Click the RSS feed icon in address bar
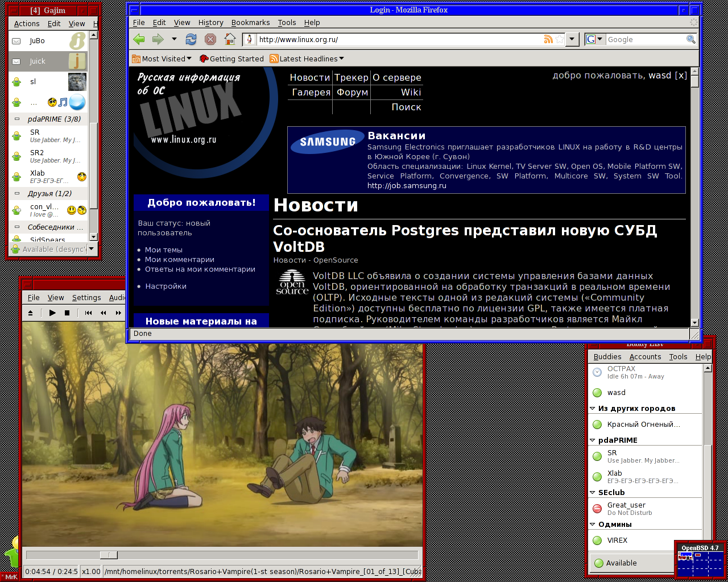The height and width of the screenshot is (582, 728). (548, 39)
